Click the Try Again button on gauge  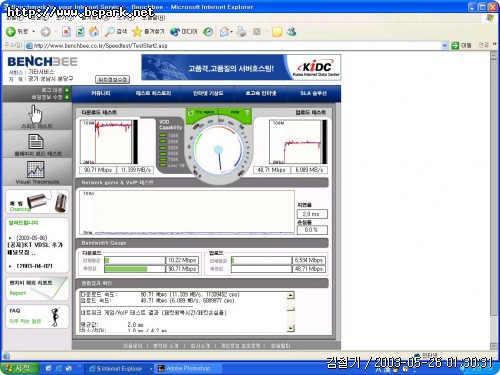[x=202, y=112]
